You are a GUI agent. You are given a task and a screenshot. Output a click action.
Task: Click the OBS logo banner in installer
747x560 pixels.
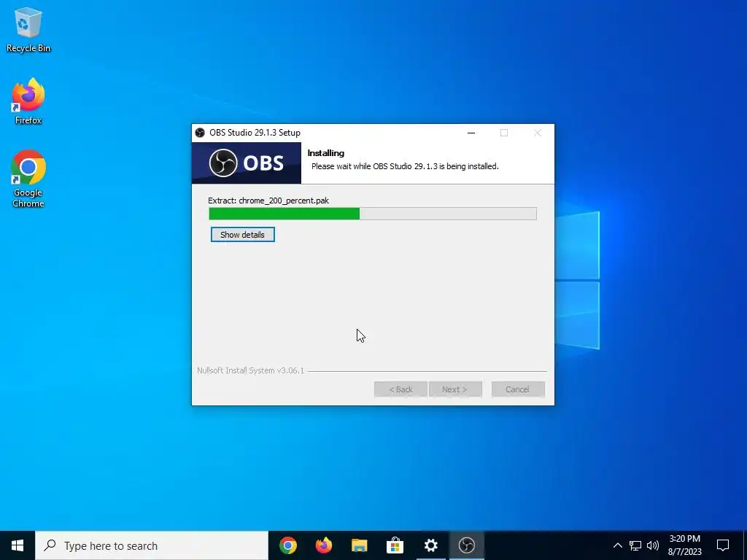point(247,163)
